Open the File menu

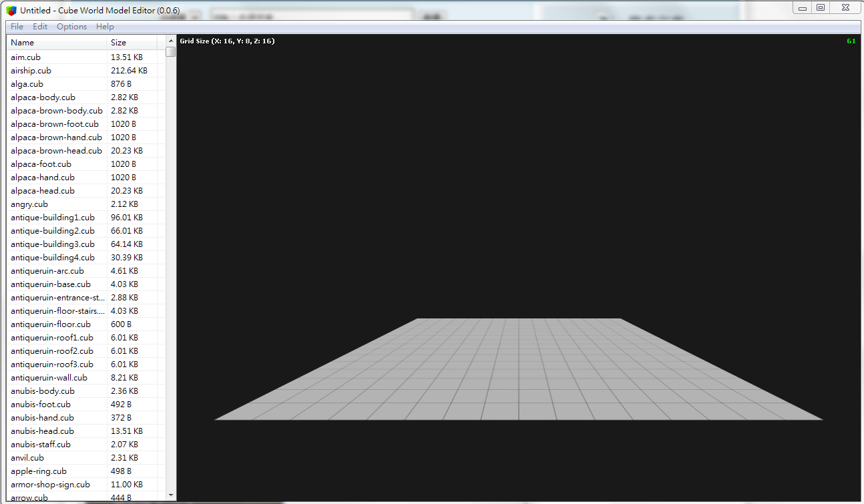(x=17, y=27)
